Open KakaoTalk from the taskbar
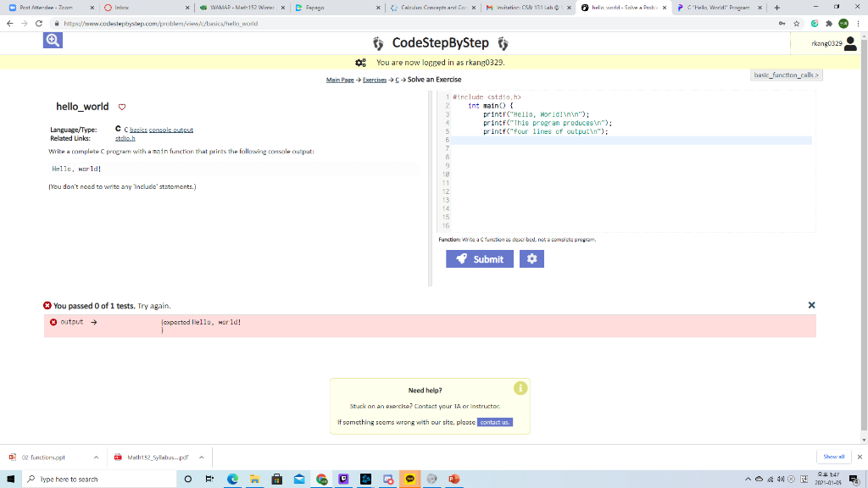The width and height of the screenshot is (868, 488). 409,480
